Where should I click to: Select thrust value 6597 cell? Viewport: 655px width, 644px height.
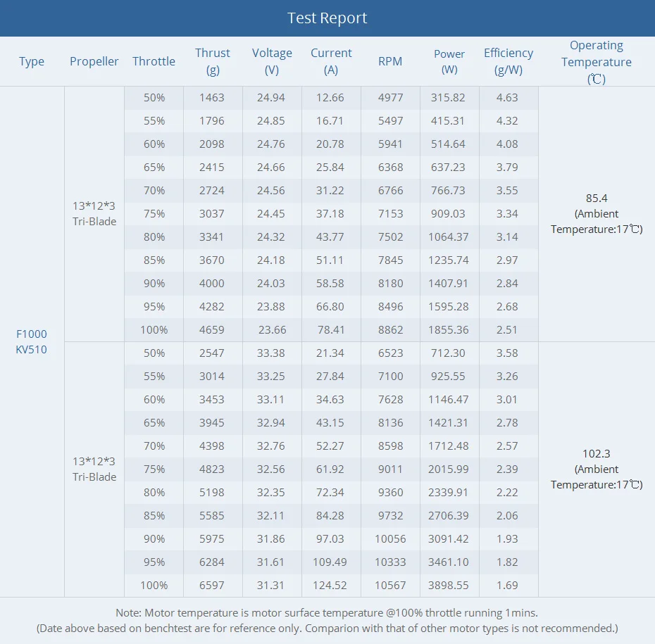click(x=212, y=585)
